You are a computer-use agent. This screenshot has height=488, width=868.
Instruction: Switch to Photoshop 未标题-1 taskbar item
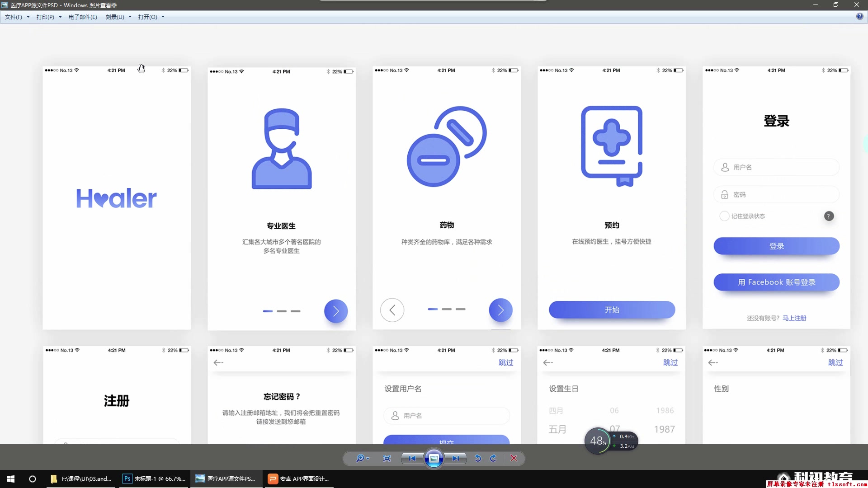coord(155,479)
